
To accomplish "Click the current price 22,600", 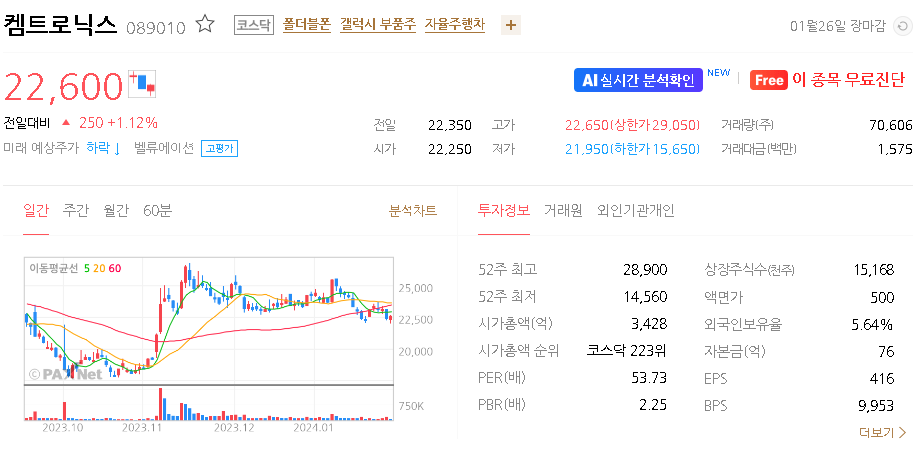I will click(63, 86).
